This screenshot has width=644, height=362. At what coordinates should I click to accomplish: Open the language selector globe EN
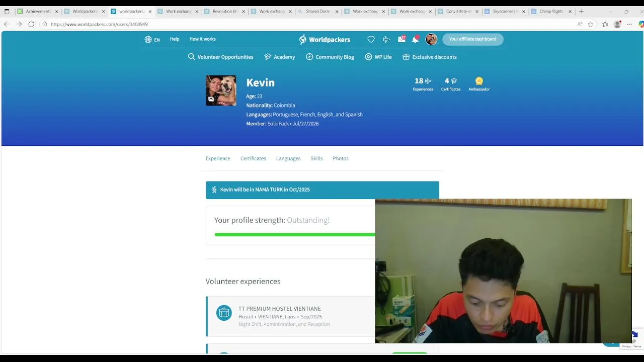152,39
